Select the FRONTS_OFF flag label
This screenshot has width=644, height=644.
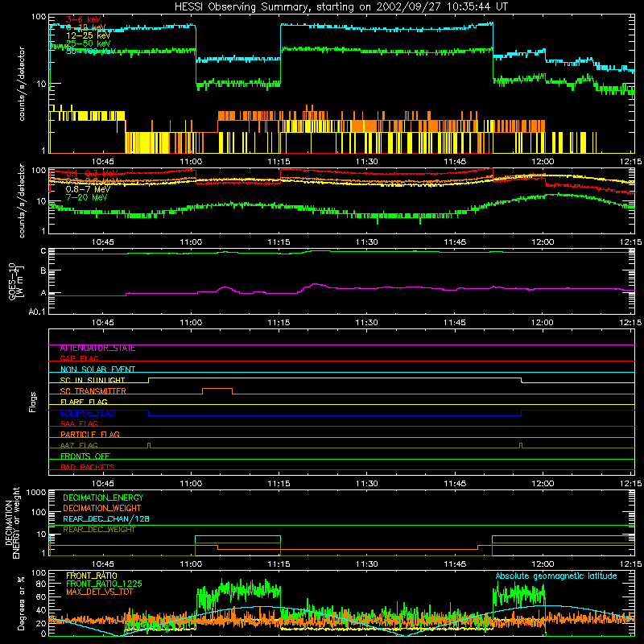[85, 456]
